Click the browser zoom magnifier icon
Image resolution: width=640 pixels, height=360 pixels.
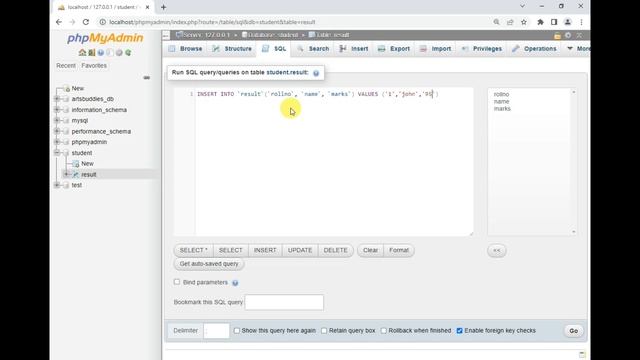496,22
